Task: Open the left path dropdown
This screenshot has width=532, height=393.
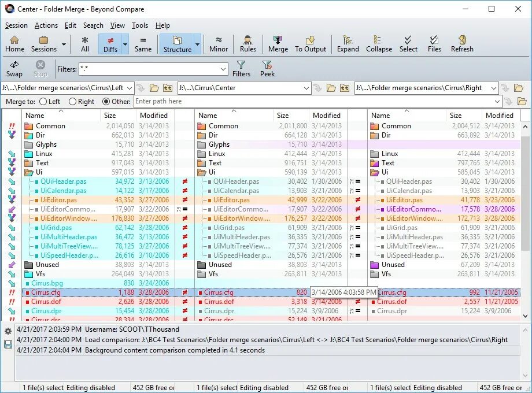Action: [130, 88]
